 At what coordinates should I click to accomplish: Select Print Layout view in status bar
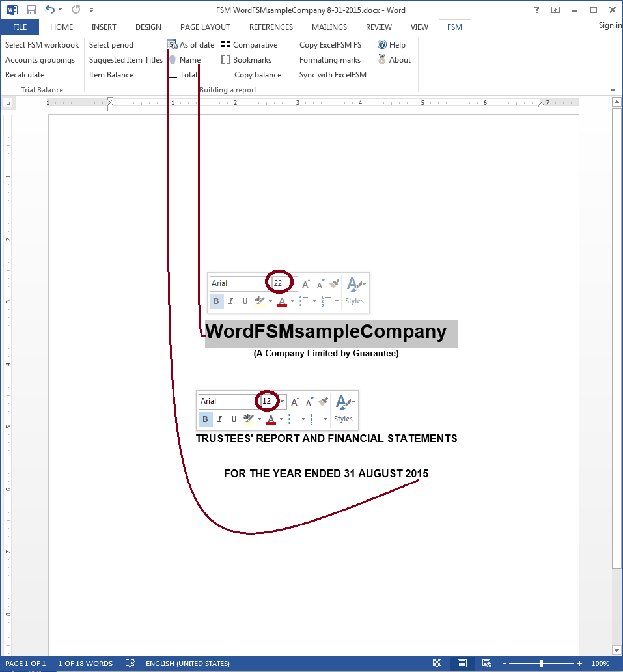462,663
